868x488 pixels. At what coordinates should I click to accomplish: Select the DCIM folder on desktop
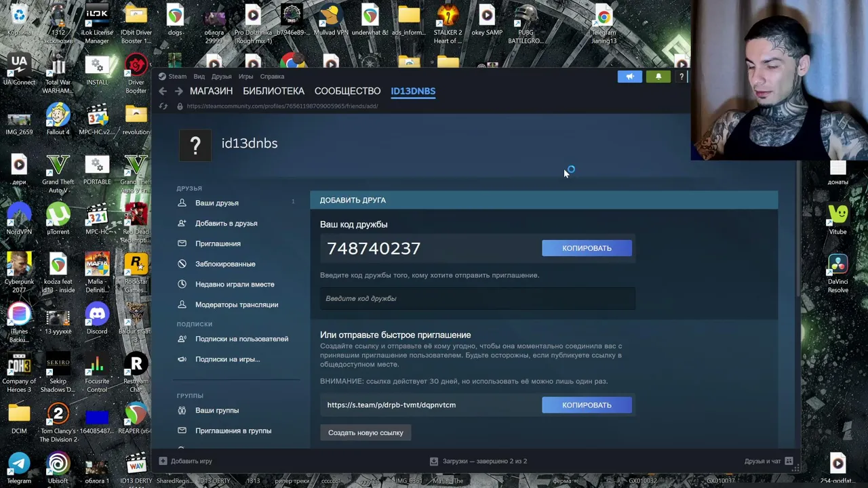coord(19,419)
